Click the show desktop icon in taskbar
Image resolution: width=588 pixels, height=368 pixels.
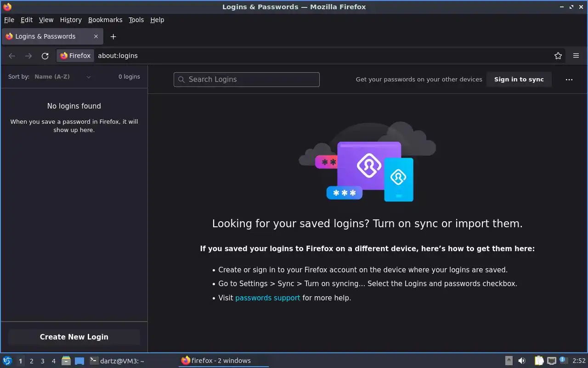coord(79,361)
